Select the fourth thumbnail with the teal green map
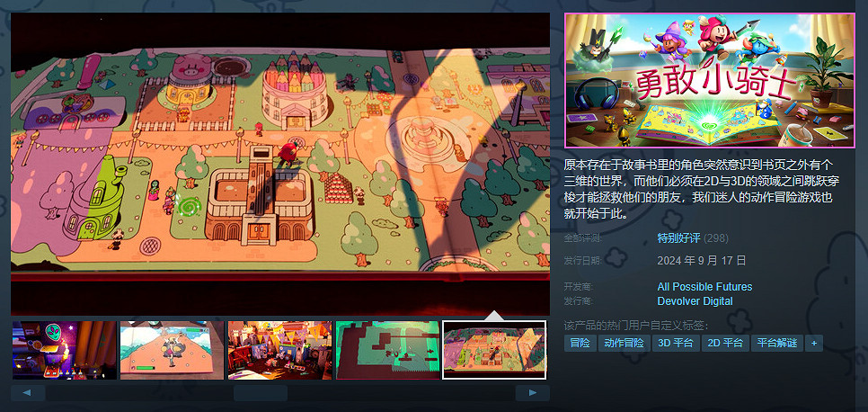This screenshot has width=868, height=412. [x=387, y=350]
